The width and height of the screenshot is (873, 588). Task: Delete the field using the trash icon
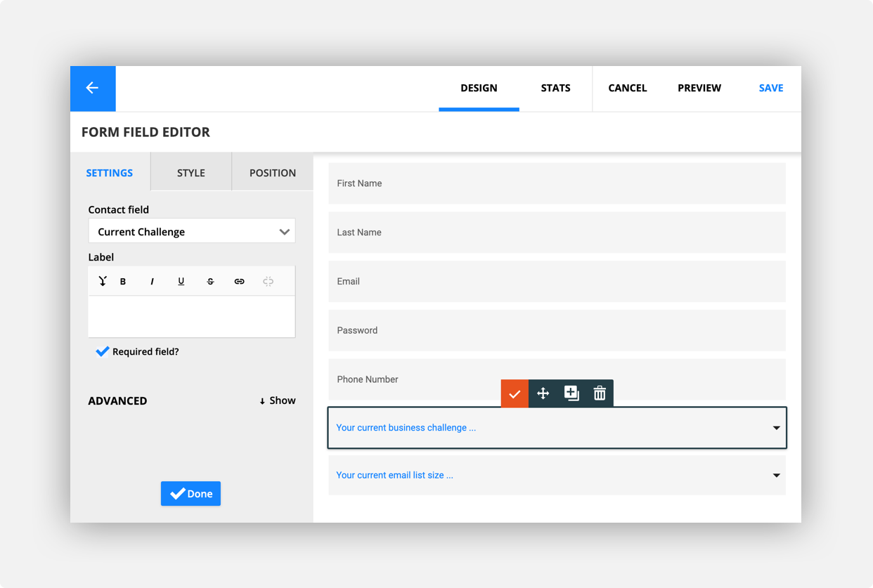[599, 393]
